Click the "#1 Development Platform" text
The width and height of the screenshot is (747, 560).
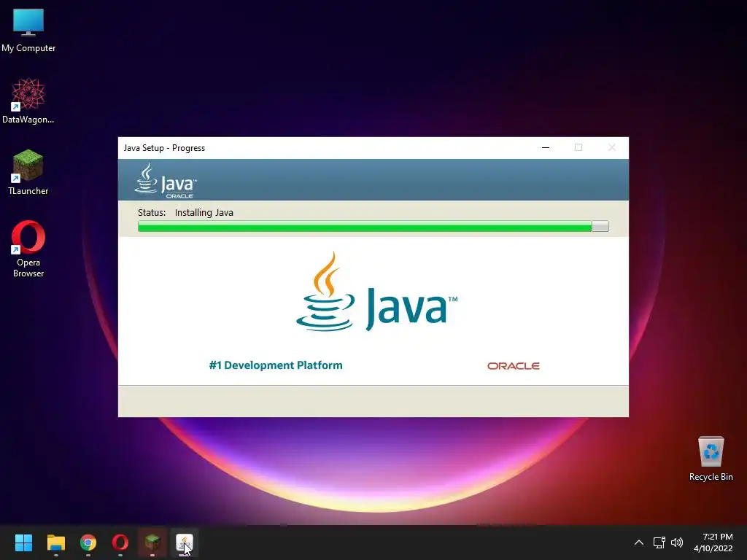[276, 365]
